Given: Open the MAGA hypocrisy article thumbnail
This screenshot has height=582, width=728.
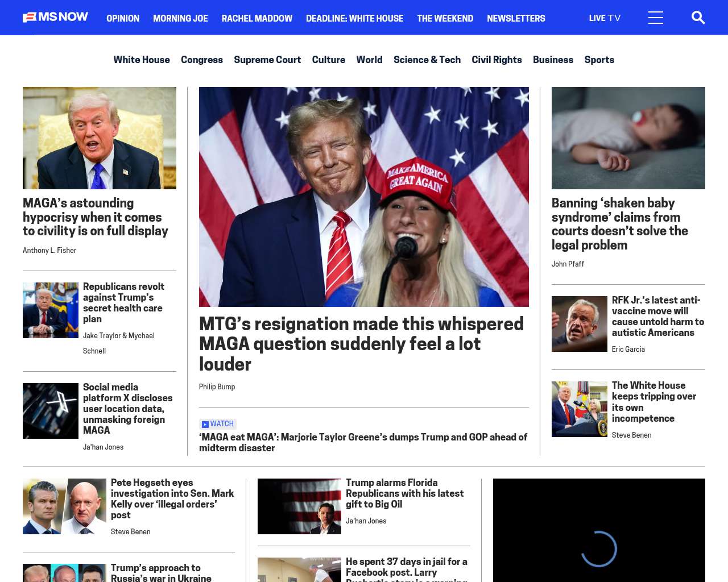Looking at the screenshot, I should [100, 138].
